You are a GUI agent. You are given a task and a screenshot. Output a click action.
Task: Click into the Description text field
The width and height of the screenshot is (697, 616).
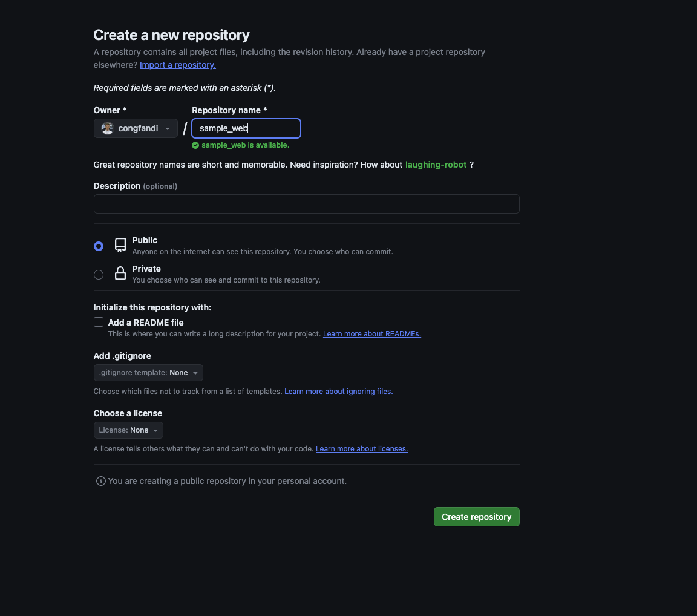[x=306, y=204]
